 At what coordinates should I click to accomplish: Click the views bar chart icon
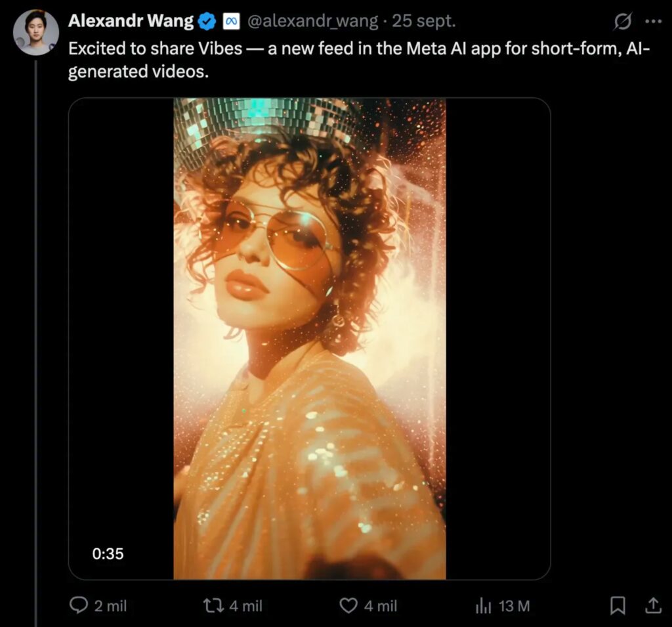click(x=484, y=606)
